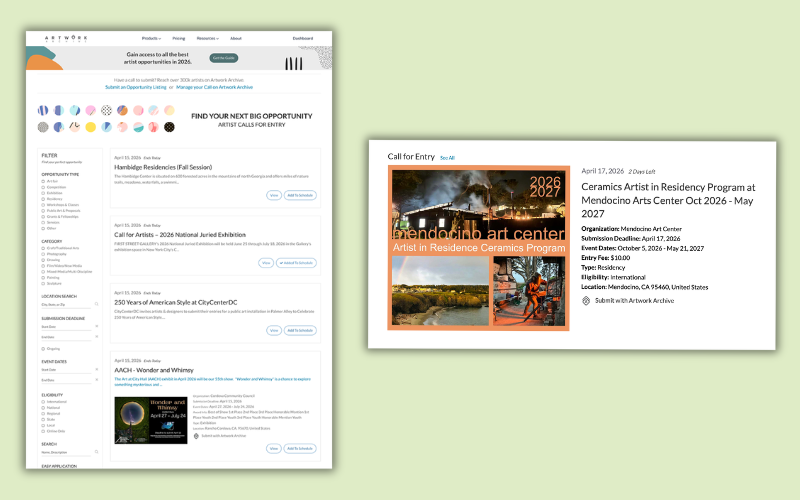Clear the Event Dates end date with X
Viewport: 800px width, 500px height.
(96, 380)
